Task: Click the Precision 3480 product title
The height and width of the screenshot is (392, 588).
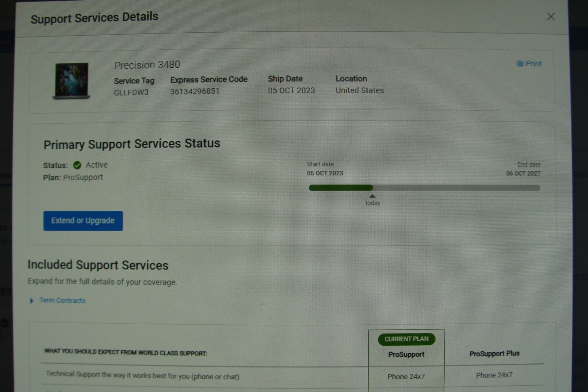Action: click(x=147, y=65)
